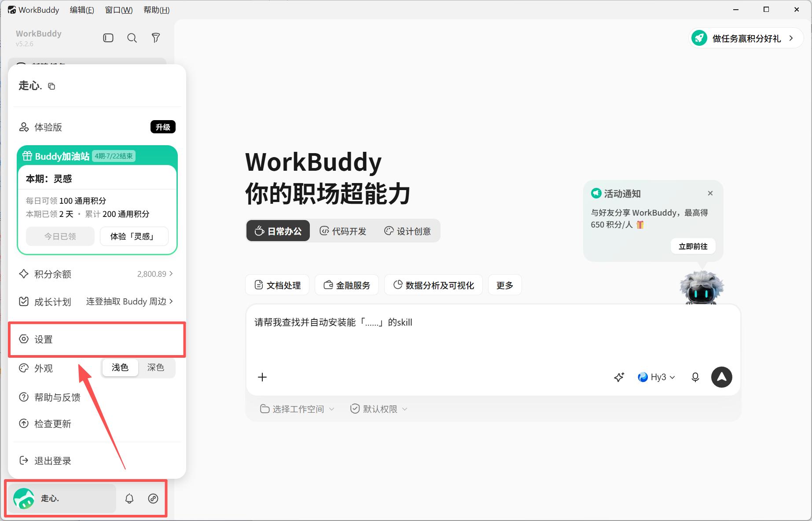This screenshot has height=521, width=812.
Task: Click 体验「灵感」 button
Action: click(x=134, y=236)
